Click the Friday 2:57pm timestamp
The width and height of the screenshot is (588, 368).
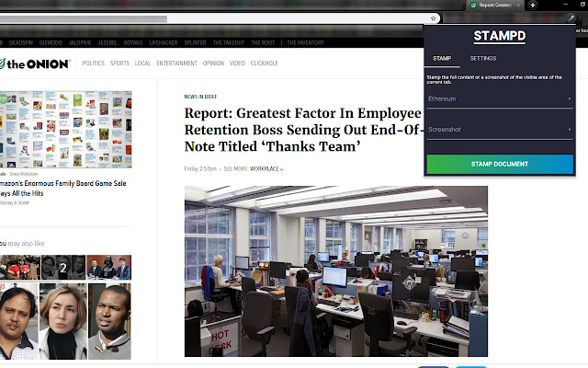pyautogui.click(x=200, y=169)
